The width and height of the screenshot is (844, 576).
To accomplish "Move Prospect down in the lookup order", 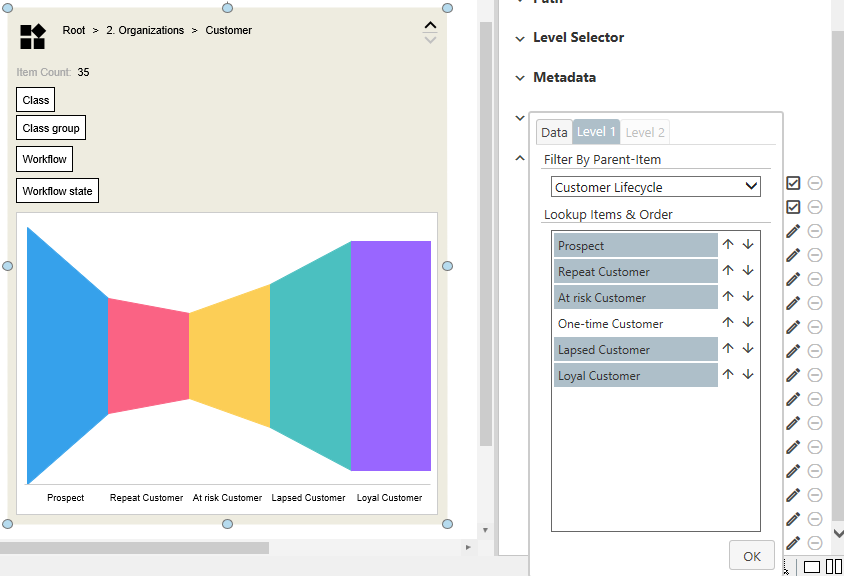I will [748, 245].
